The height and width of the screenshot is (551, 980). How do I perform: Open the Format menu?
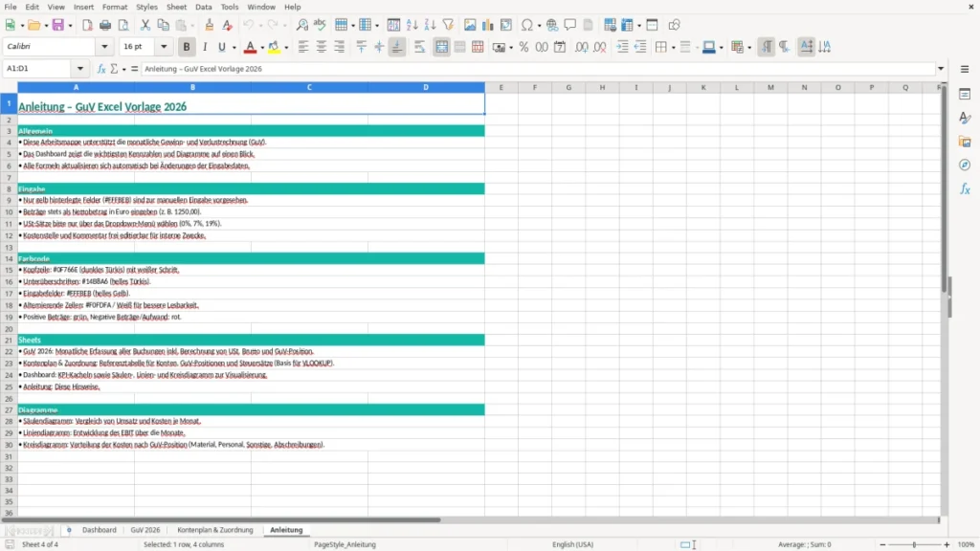click(115, 7)
